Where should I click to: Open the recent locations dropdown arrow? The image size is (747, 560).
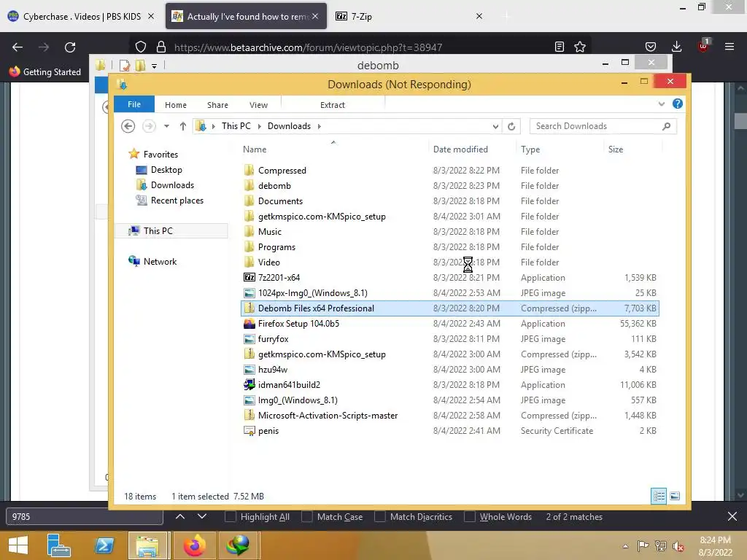pos(166,126)
